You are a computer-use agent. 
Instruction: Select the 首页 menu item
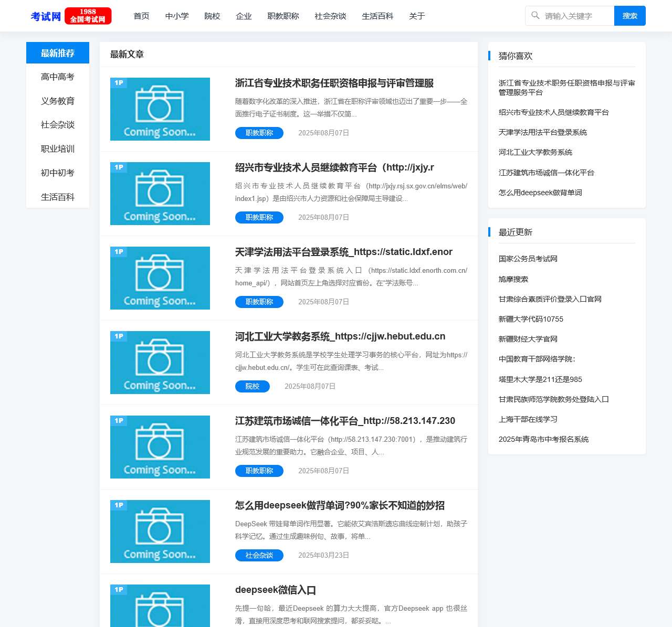tap(141, 16)
